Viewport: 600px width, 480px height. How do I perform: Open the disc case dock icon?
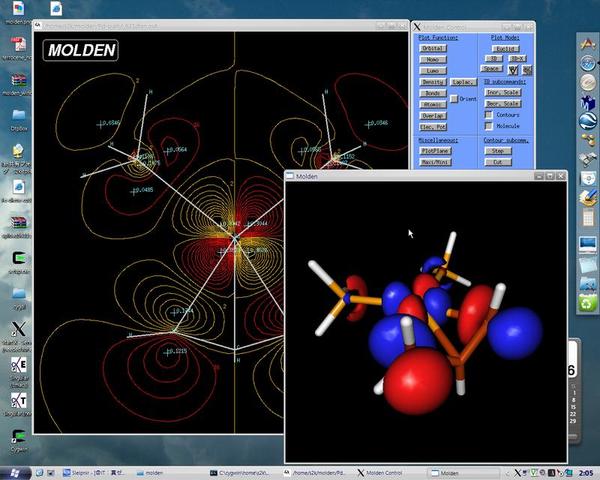tap(588, 179)
